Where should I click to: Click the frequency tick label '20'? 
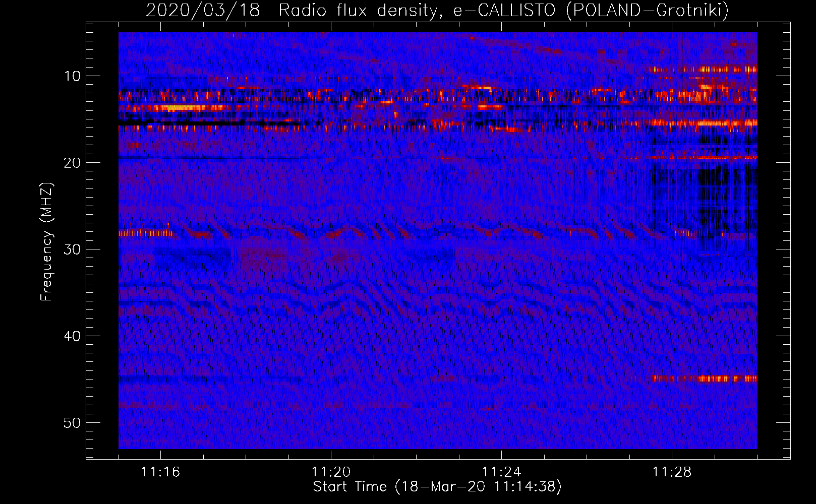[x=73, y=163]
